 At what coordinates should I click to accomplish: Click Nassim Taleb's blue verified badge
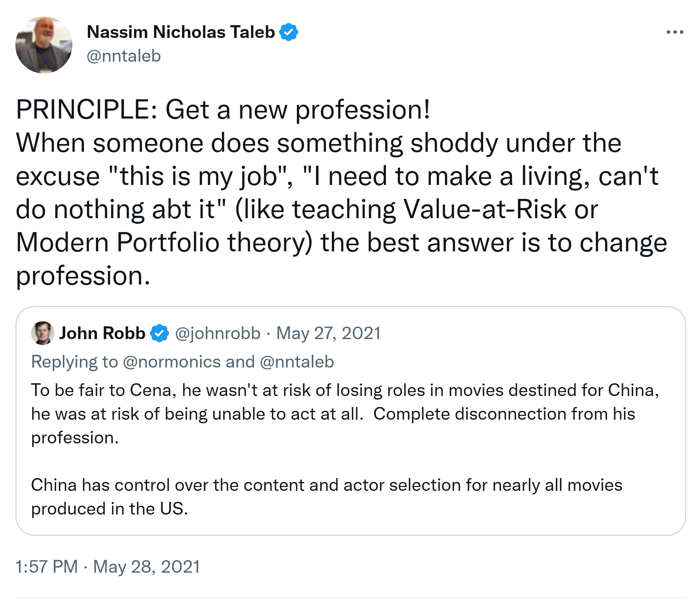[x=289, y=32]
